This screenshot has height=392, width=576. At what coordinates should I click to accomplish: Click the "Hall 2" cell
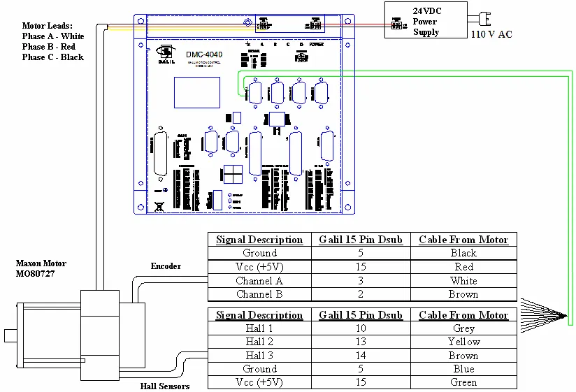tap(260, 342)
